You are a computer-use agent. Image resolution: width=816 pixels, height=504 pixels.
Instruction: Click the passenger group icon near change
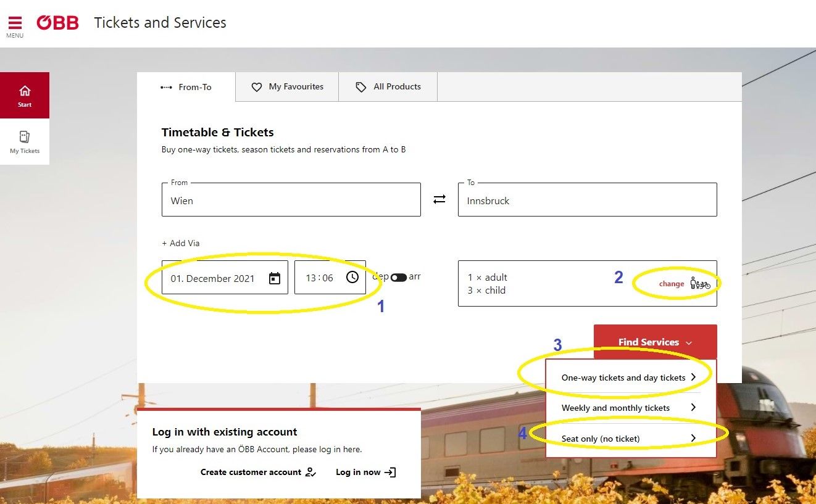pyautogui.click(x=701, y=283)
